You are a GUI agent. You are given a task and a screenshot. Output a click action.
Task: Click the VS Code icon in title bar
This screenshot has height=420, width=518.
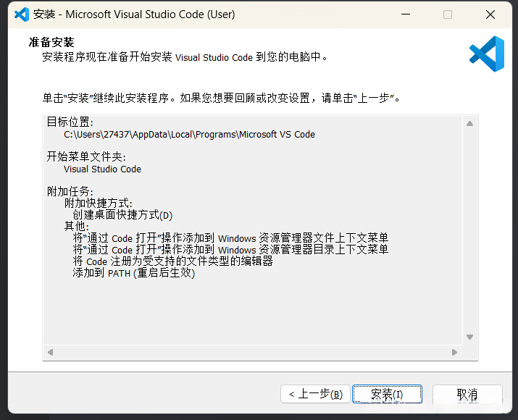(22, 14)
